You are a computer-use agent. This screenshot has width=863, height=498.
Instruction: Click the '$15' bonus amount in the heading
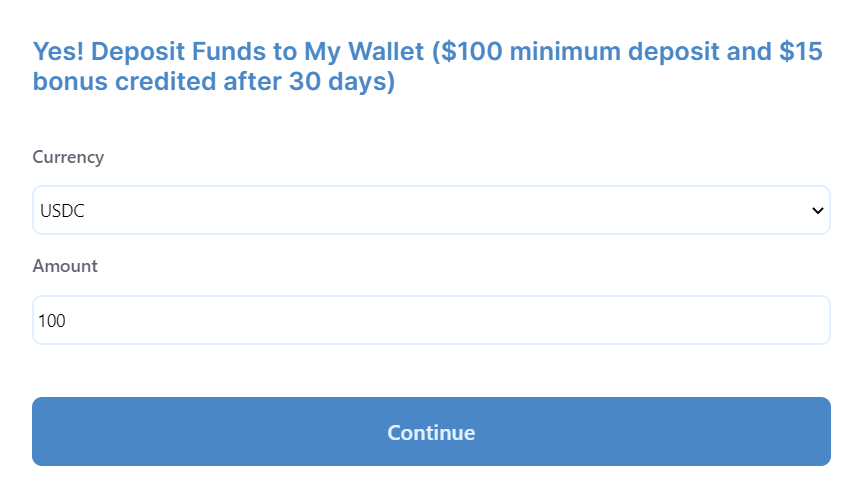tap(801, 52)
